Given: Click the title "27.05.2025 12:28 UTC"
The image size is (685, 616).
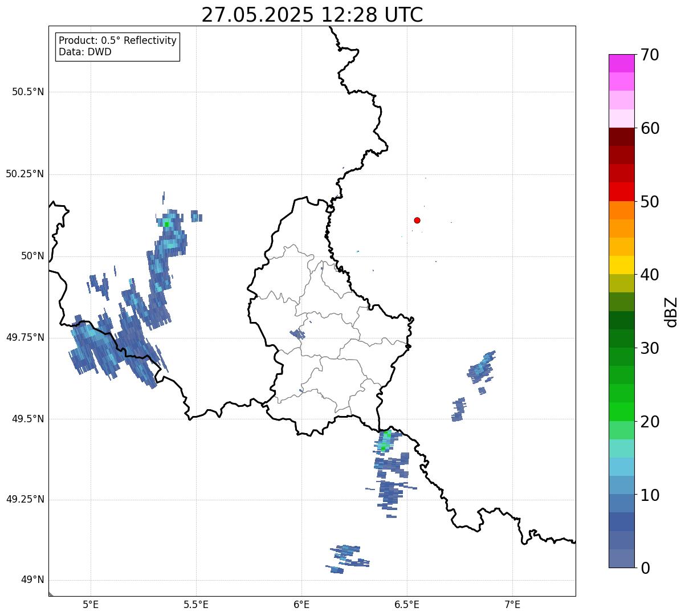Looking at the screenshot, I should (312, 14).
